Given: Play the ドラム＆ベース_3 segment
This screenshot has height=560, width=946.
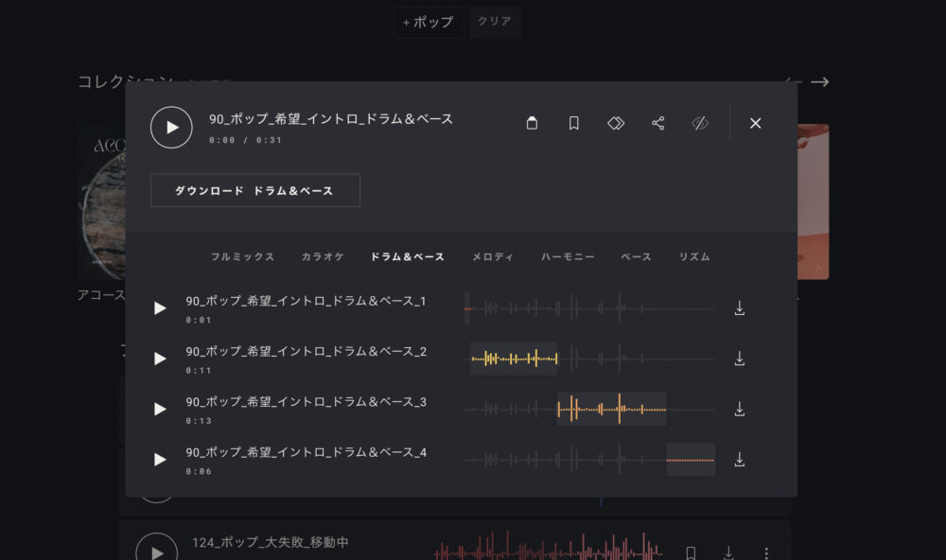Looking at the screenshot, I should click(160, 409).
